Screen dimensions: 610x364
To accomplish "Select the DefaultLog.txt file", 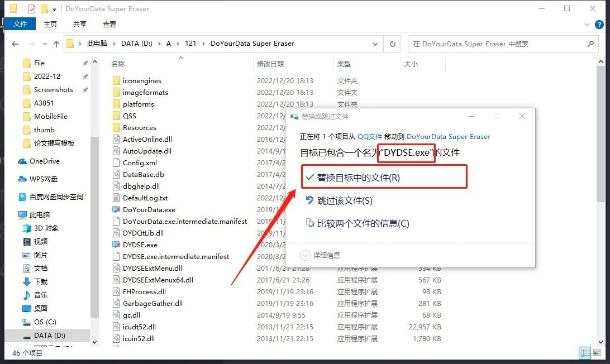I will click(x=145, y=198).
